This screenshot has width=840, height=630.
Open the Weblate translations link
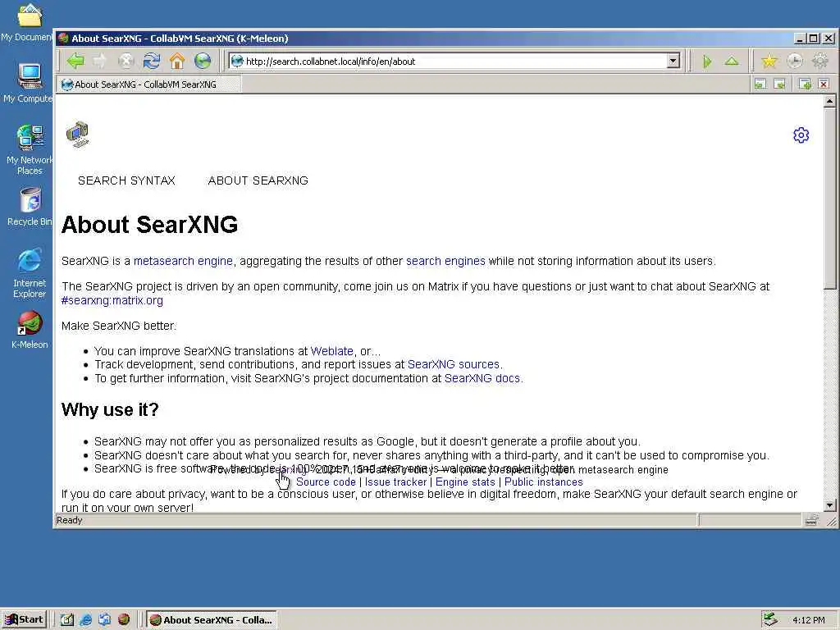(x=332, y=351)
